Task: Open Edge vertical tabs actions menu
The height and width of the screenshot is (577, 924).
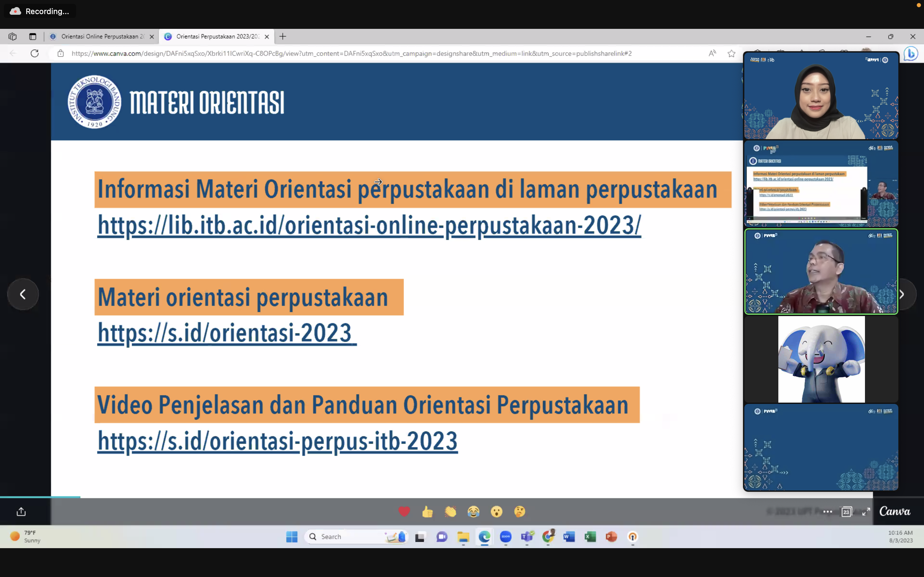Action: coord(32,37)
